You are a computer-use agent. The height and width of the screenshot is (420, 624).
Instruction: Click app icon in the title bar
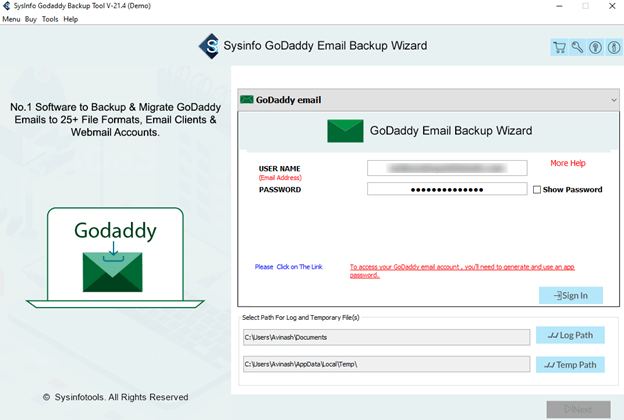point(6,6)
